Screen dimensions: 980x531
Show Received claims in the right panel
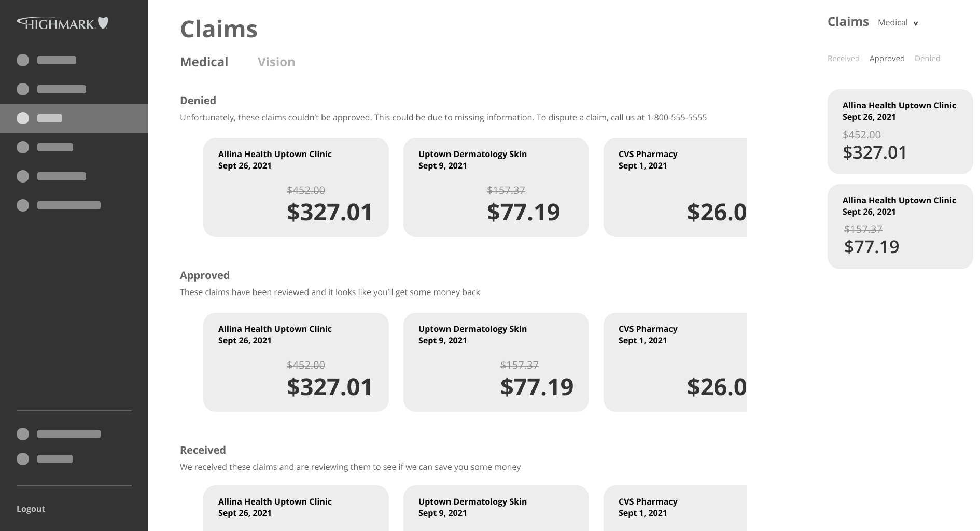click(843, 59)
